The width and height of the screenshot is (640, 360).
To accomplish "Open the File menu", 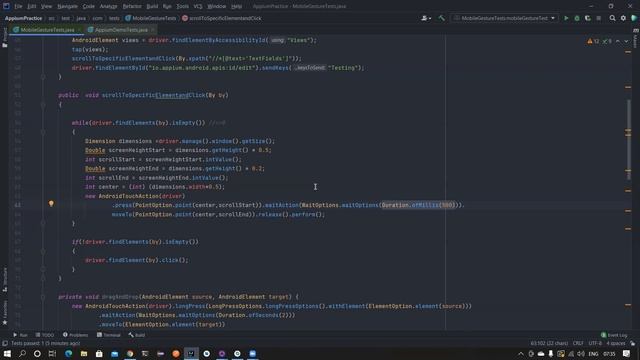I will (18, 7).
